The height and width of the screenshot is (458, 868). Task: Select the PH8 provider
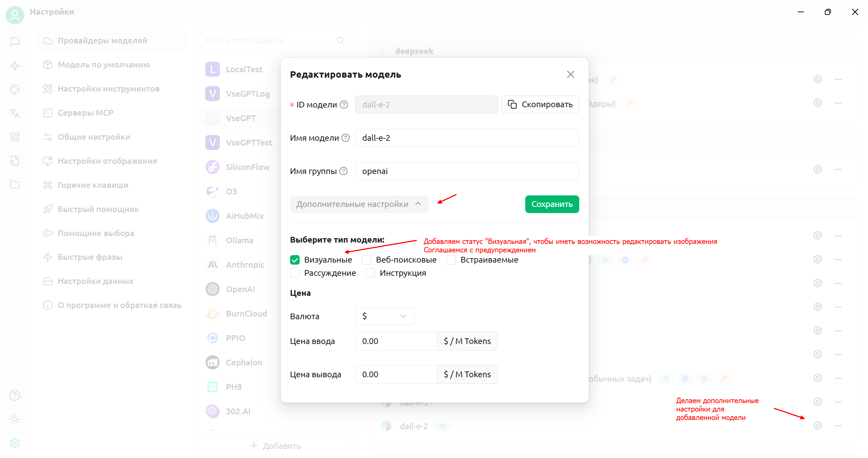click(x=240, y=387)
